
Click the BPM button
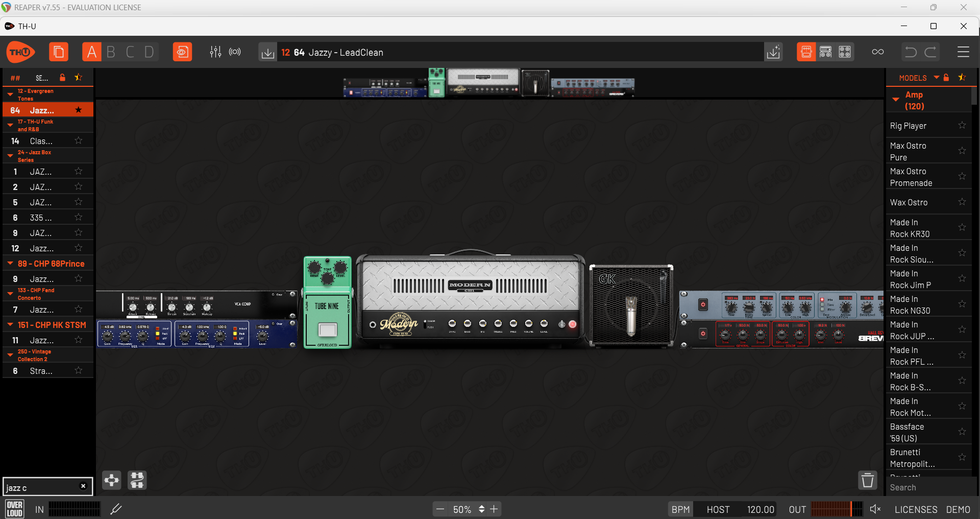[680, 509]
